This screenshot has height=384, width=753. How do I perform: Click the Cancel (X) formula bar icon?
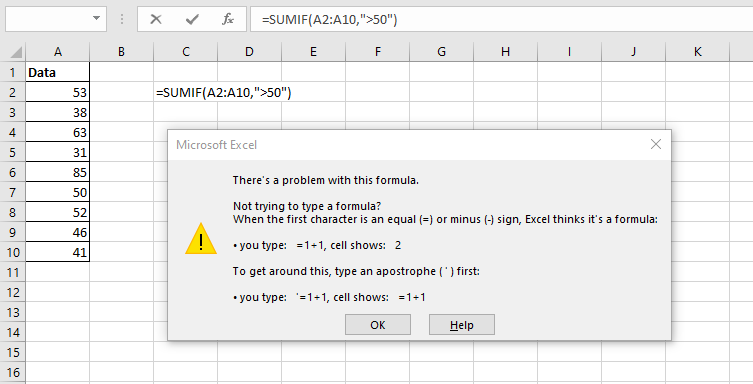tap(156, 19)
